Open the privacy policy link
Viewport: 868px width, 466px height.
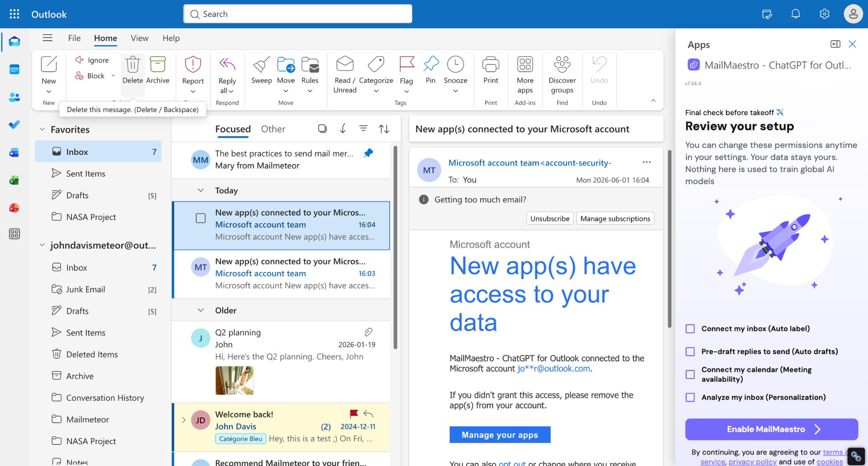(x=753, y=462)
